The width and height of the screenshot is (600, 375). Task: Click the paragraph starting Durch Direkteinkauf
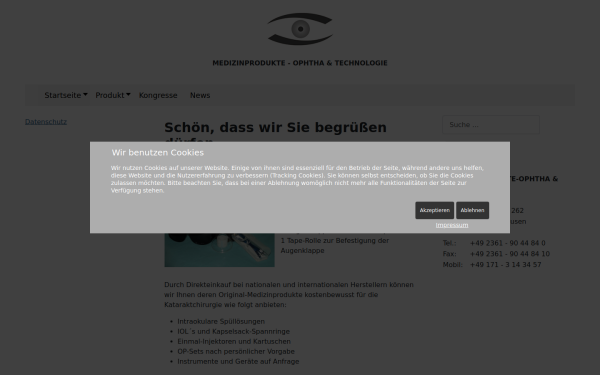[x=289, y=295]
